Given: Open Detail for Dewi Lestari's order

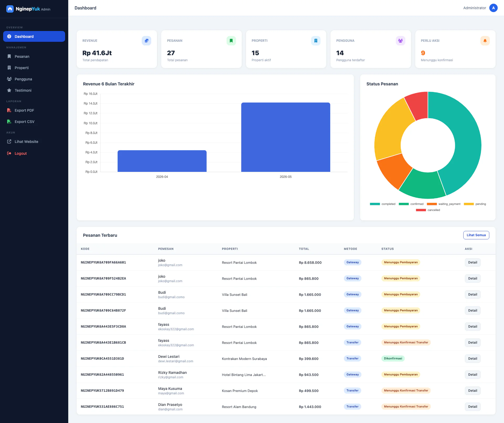Looking at the screenshot, I should (473, 359).
